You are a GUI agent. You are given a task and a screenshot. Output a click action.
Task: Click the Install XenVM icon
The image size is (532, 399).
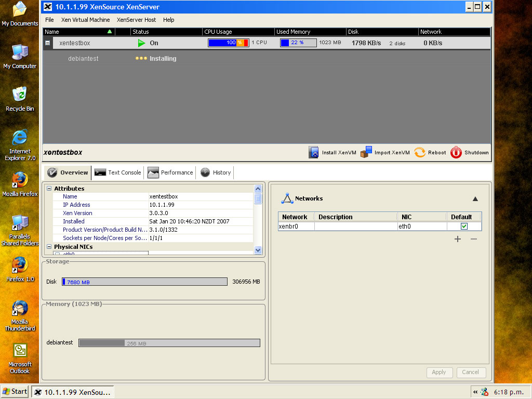pyautogui.click(x=313, y=152)
